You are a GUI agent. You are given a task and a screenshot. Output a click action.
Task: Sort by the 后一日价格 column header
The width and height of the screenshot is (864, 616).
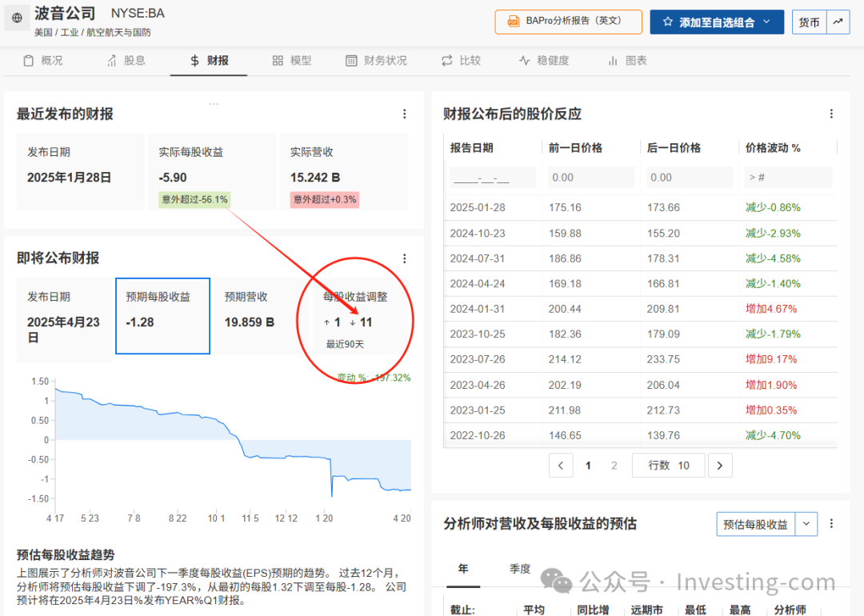coord(674,148)
